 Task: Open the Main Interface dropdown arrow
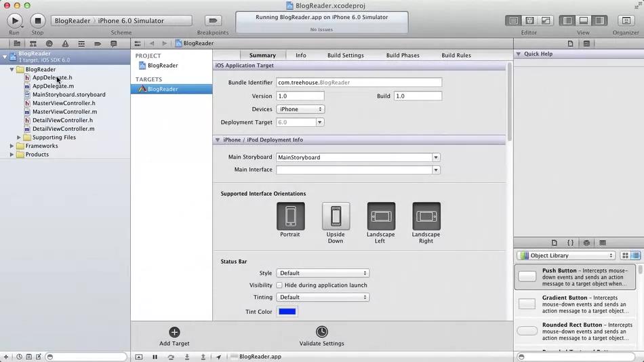(436, 169)
